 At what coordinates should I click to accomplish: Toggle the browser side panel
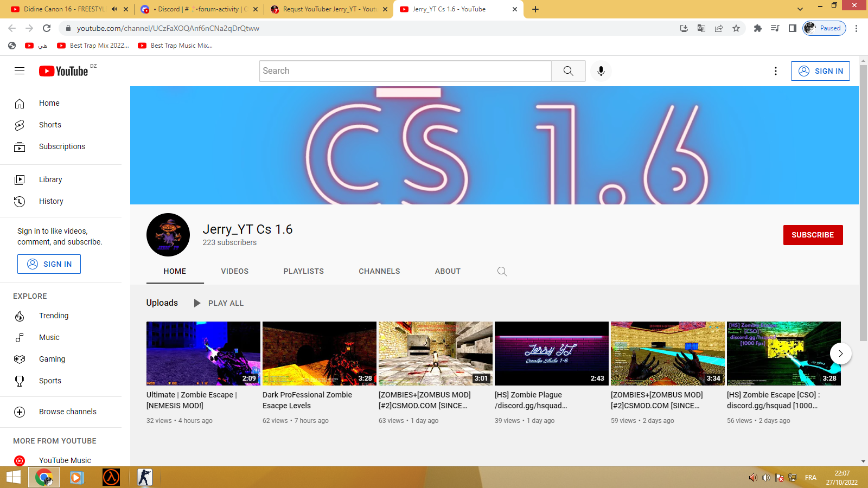[793, 28]
